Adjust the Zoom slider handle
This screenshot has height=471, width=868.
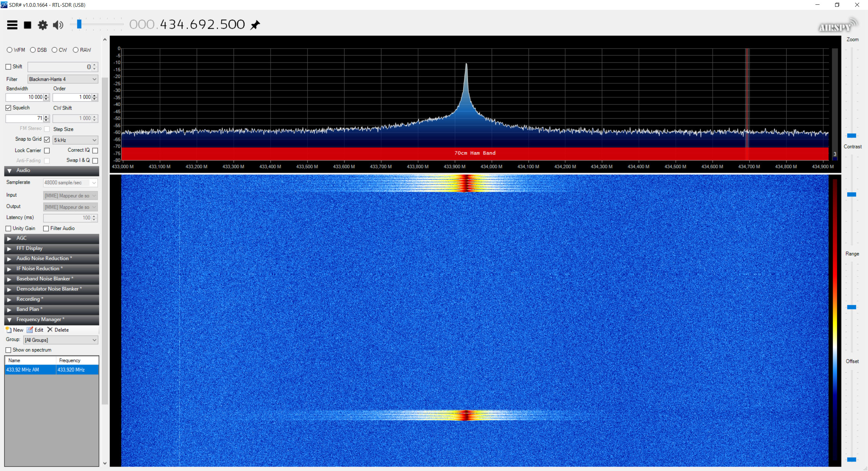pyautogui.click(x=851, y=136)
